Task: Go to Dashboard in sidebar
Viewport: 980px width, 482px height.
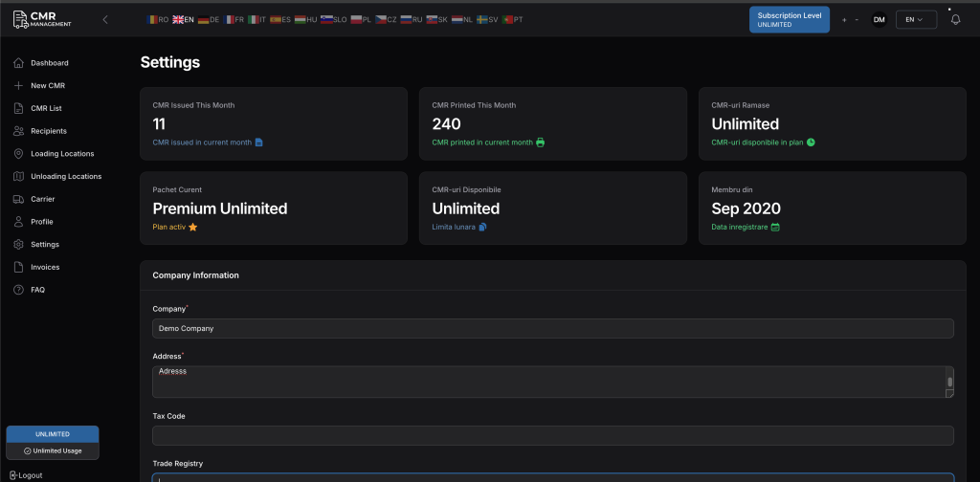Action: point(50,63)
